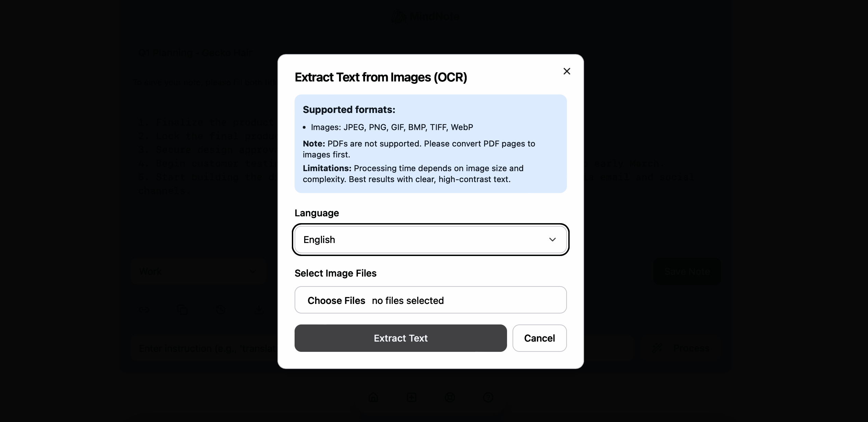This screenshot has width=868, height=422.
Task: Open the Language dropdown set to English
Action: pos(430,240)
